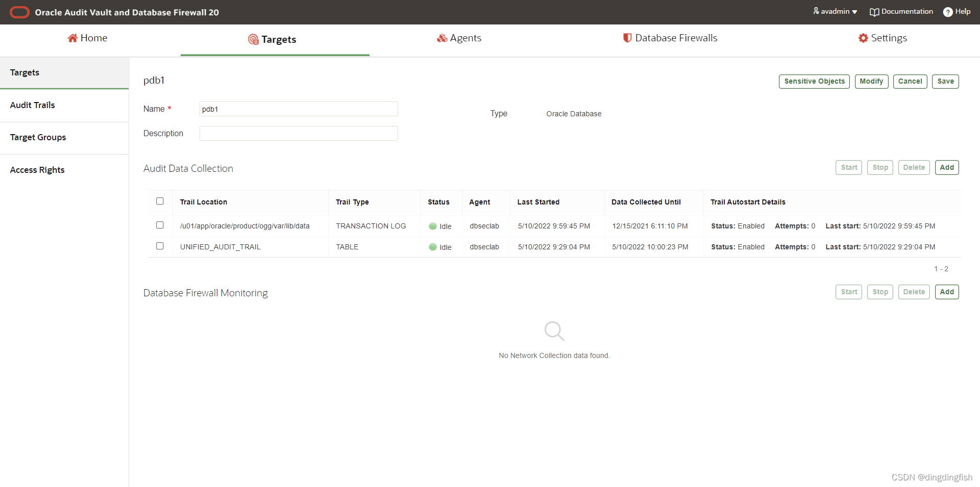Click Delete under Database Firewall Monitoring
The width and height of the screenshot is (980, 487).
click(x=914, y=292)
